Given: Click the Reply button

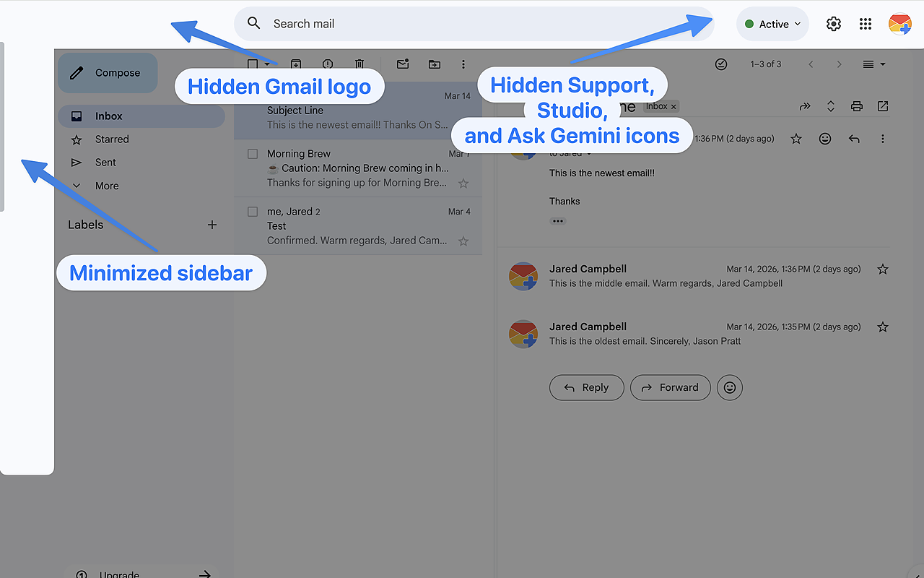Looking at the screenshot, I should pyautogui.click(x=586, y=387).
